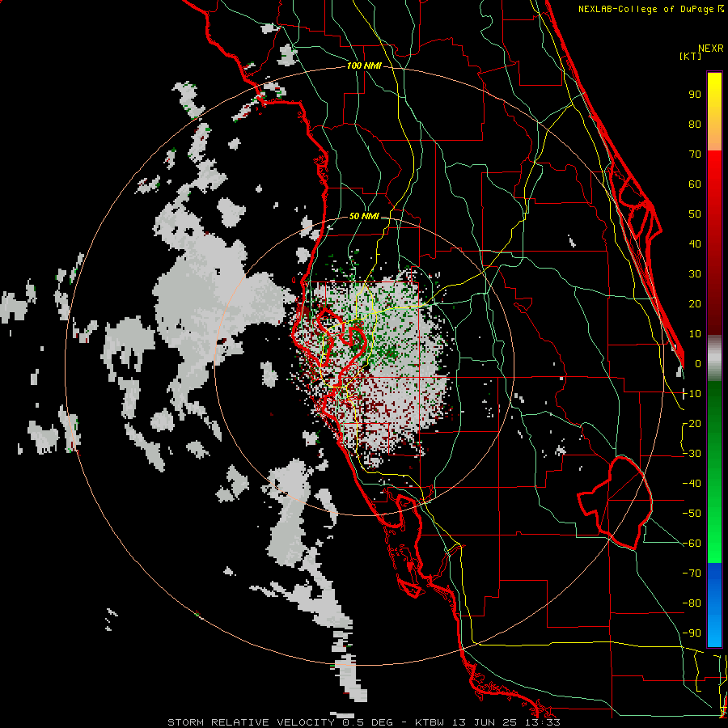Click the "-90" value on the velocity scale
This screenshot has width=728, height=728.
coord(692,633)
